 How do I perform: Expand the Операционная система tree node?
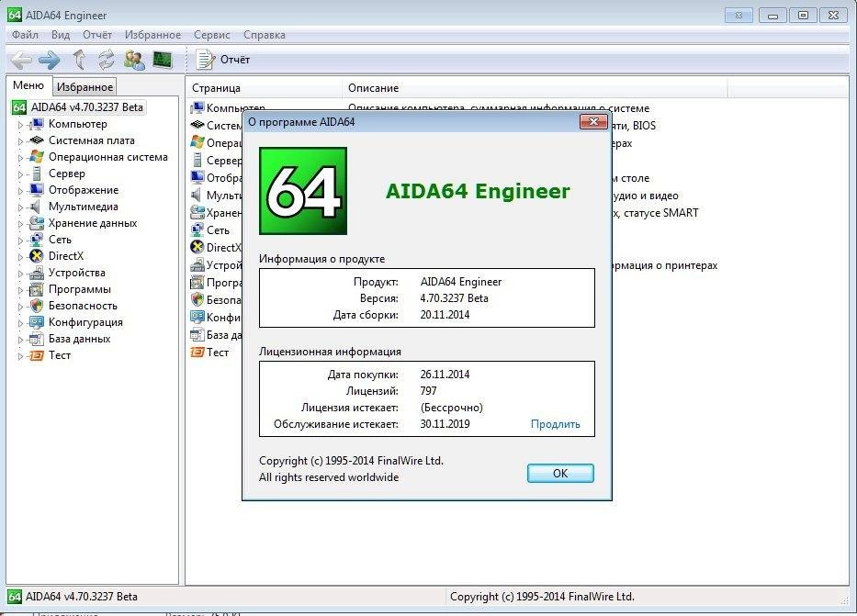[x=21, y=158]
